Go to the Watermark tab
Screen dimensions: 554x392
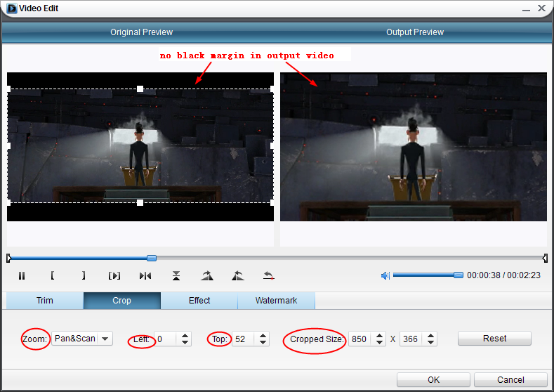[276, 301]
